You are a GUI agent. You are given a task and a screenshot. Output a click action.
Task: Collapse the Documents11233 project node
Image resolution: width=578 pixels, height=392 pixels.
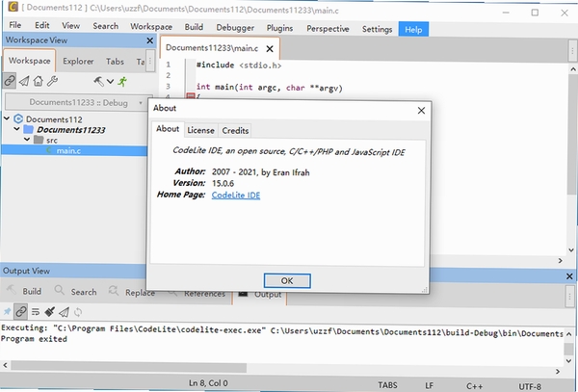coord(16,129)
